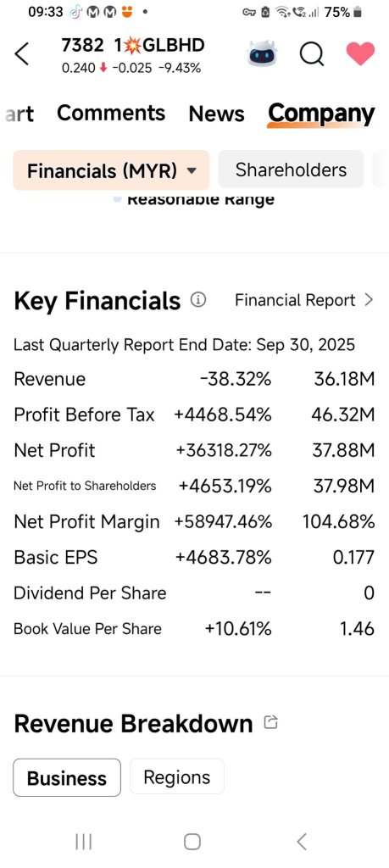Select the Company tab
Viewport: 389px width, 868px height.
tap(321, 114)
